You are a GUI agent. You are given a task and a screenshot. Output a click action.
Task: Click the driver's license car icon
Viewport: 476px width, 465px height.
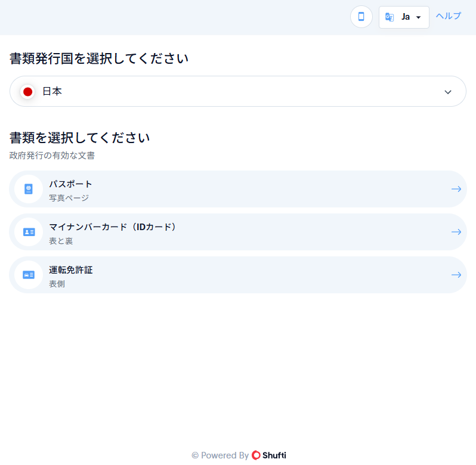click(x=29, y=275)
